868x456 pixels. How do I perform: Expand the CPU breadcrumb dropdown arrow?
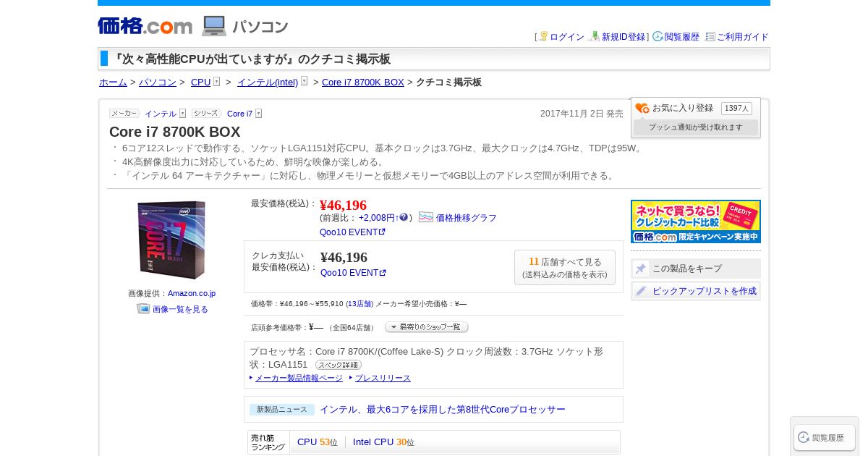click(216, 82)
